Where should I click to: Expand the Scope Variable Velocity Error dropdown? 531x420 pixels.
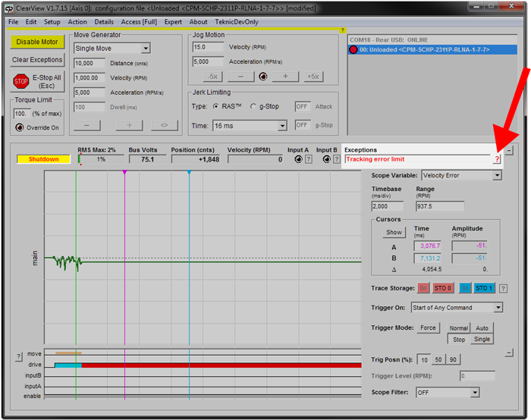[x=497, y=176]
